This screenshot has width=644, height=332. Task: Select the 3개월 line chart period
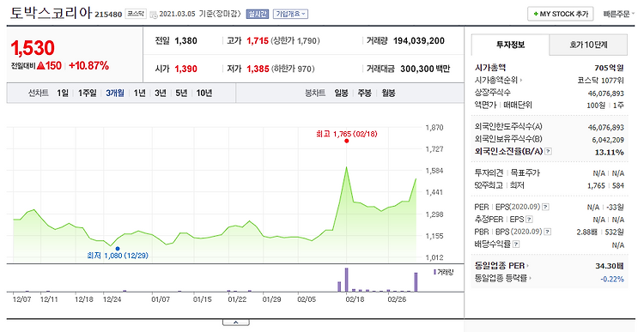coord(115,94)
